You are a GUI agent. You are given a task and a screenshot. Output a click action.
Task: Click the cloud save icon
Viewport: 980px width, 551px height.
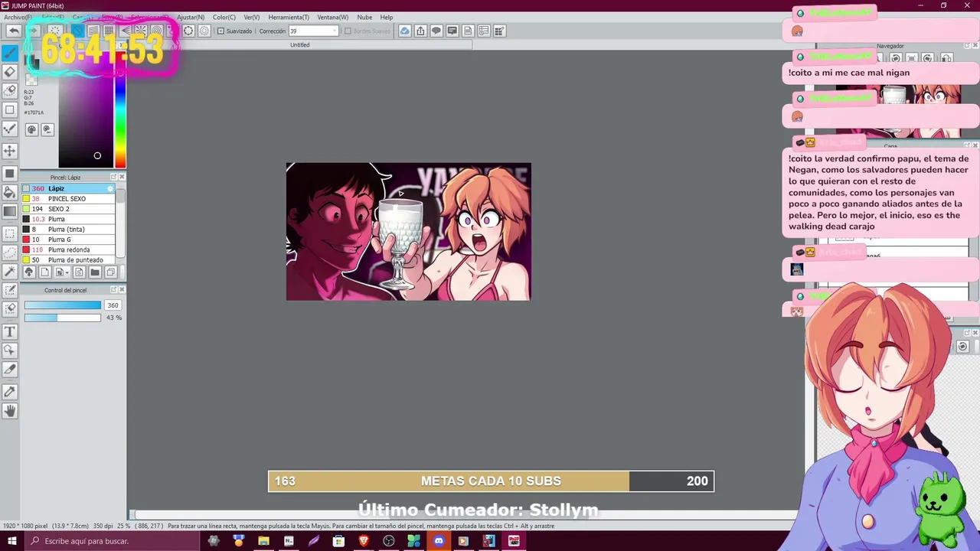(x=404, y=31)
